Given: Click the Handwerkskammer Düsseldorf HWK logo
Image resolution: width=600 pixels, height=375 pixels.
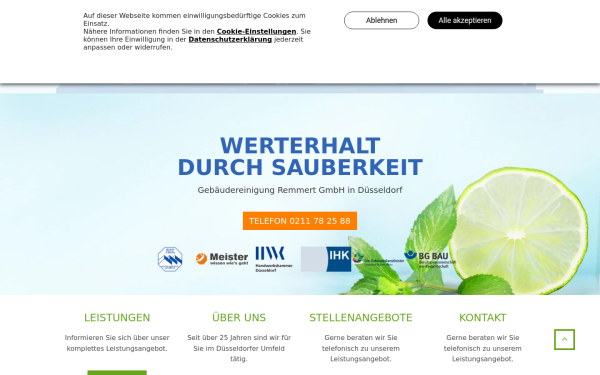Looking at the screenshot, I should [x=274, y=259].
